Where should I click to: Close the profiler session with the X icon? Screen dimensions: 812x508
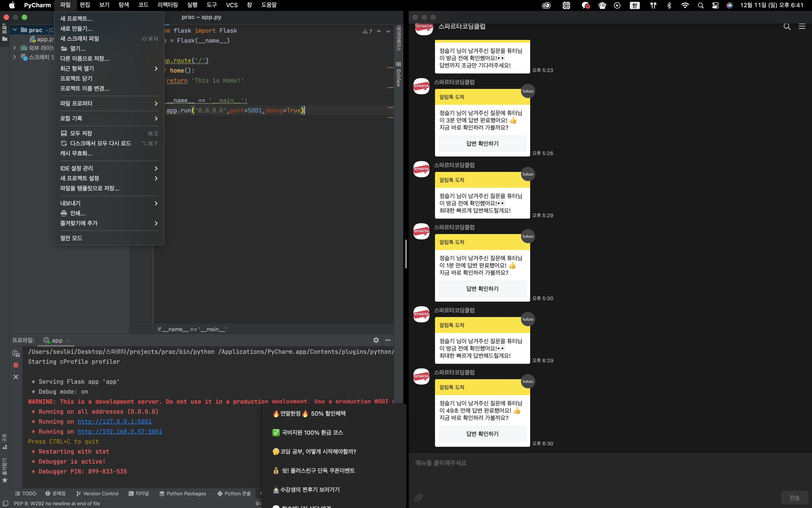tap(16, 377)
